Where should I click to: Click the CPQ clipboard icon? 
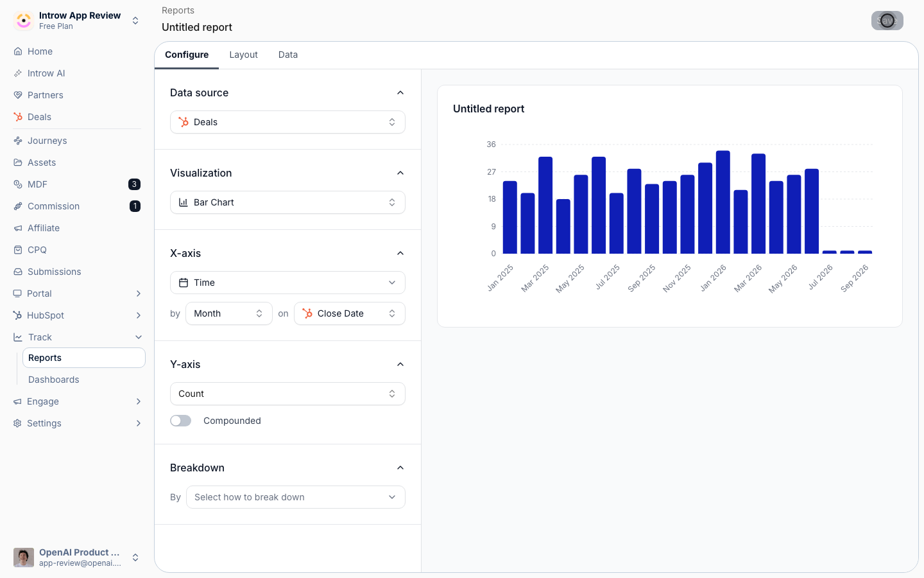point(18,250)
